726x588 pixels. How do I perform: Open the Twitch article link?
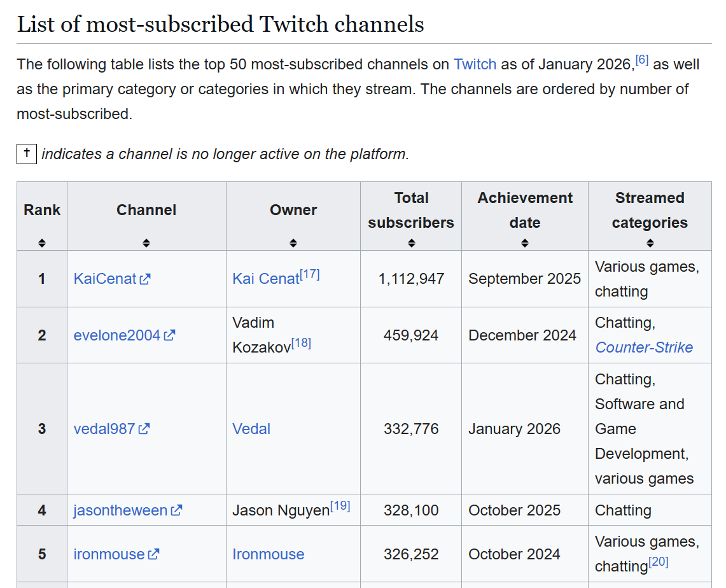[x=475, y=64]
